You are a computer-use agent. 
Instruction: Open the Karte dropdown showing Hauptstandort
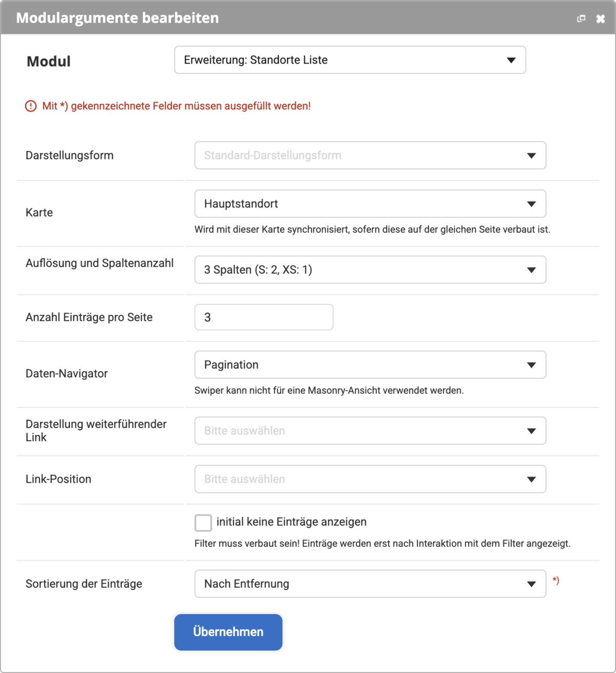tap(370, 204)
